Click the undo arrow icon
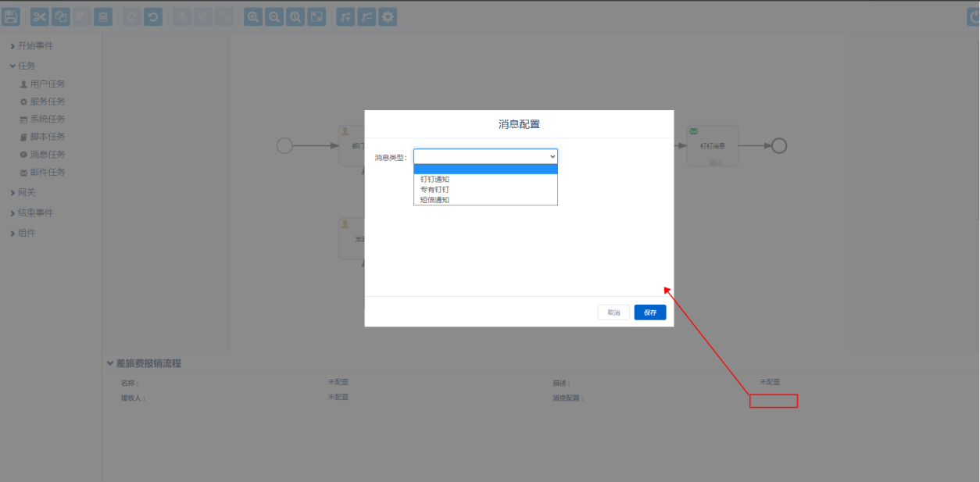 [x=153, y=16]
